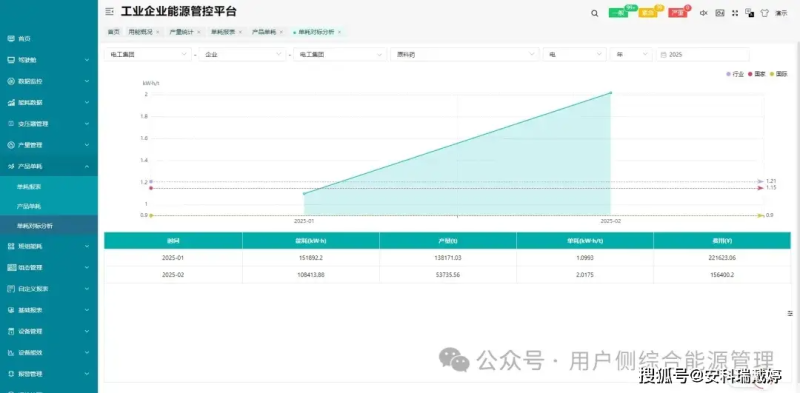Image resolution: width=800 pixels, height=393 pixels.
Task: Click the 53735.56 production value cell
Action: click(447, 275)
